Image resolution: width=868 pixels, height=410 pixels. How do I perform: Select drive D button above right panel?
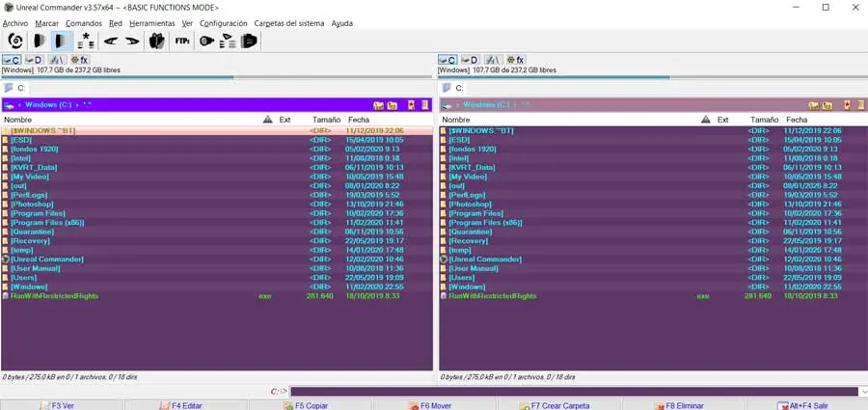(470, 60)
